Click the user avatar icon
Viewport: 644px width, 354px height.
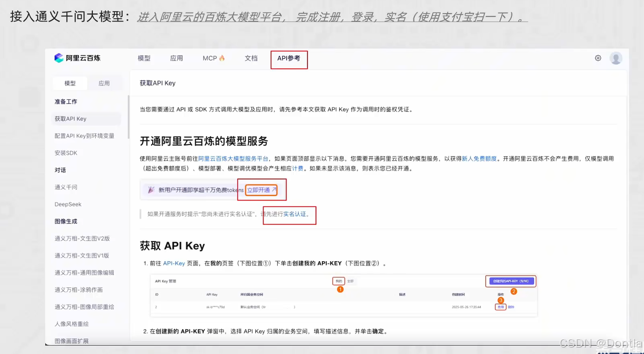point(616,58)
